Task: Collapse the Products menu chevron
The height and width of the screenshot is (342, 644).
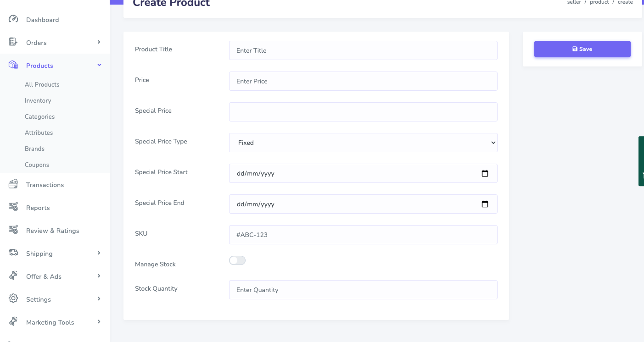Action: pyautogui.click(x=99, y=65)
